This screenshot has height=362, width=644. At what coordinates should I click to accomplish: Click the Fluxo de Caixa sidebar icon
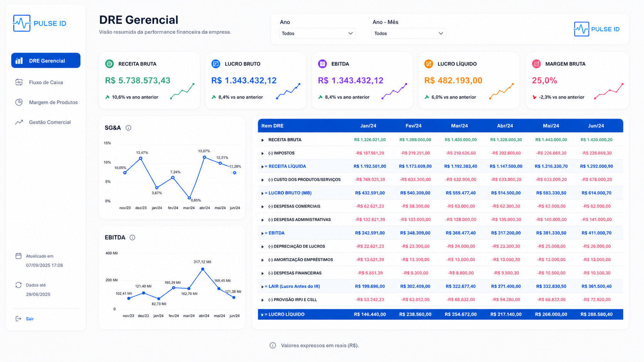tap(19, 82)
